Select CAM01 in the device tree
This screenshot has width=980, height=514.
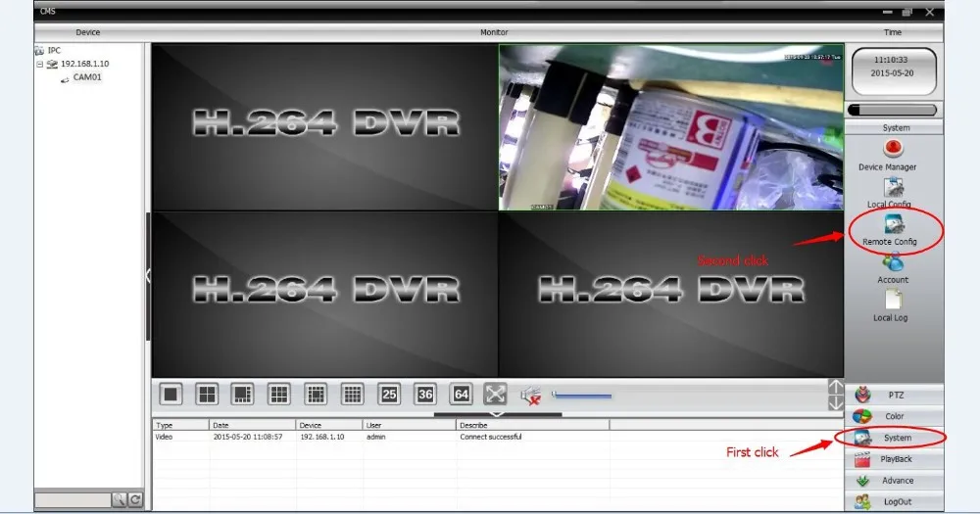(x=87, y=77)
